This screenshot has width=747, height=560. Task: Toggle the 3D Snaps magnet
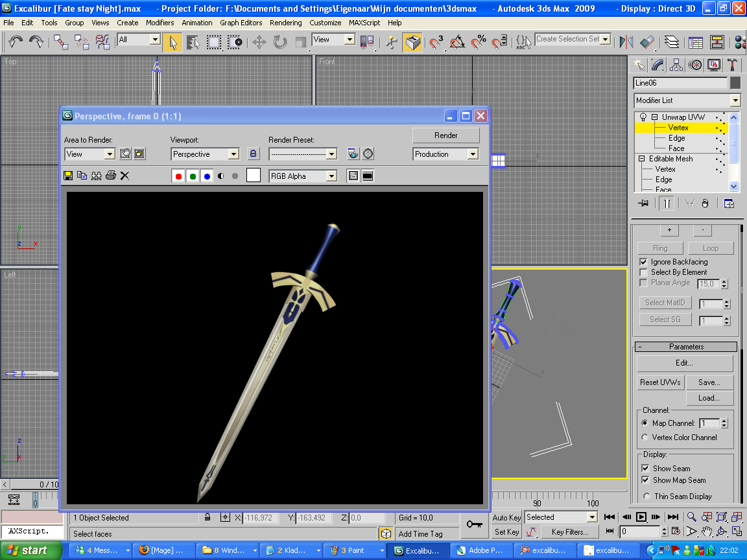(436, 42)
